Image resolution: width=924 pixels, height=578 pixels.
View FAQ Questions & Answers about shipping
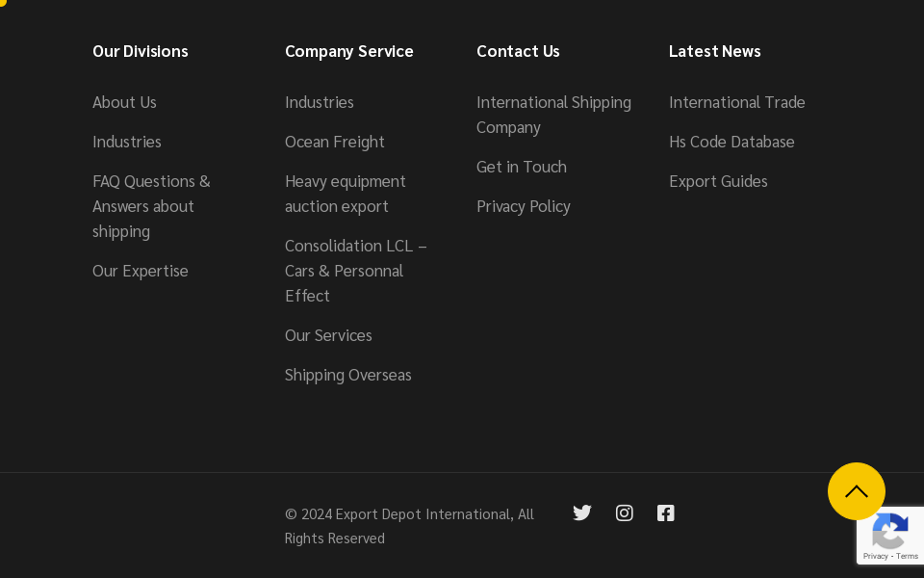[x=151, y=205]
